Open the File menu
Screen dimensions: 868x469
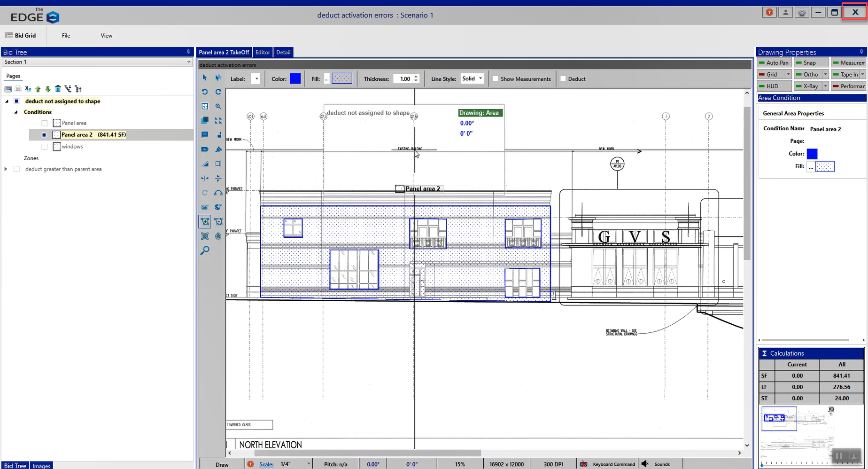pos(66,36)
